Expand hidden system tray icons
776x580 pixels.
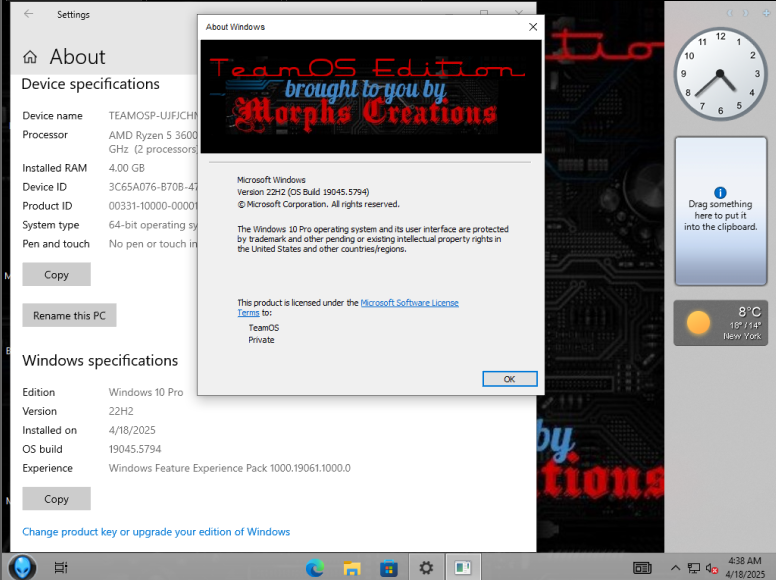675,568
